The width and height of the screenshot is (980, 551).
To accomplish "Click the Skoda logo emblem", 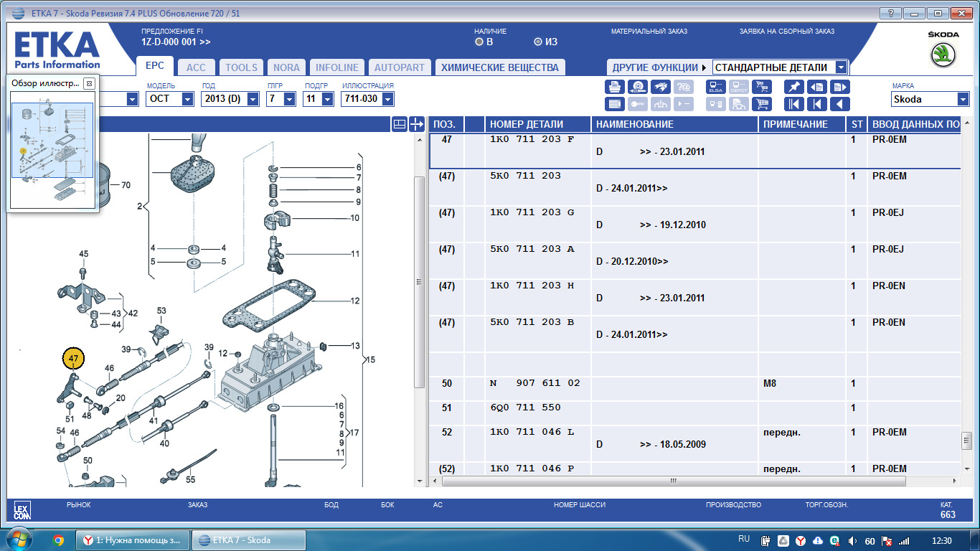I will (943, 55).
